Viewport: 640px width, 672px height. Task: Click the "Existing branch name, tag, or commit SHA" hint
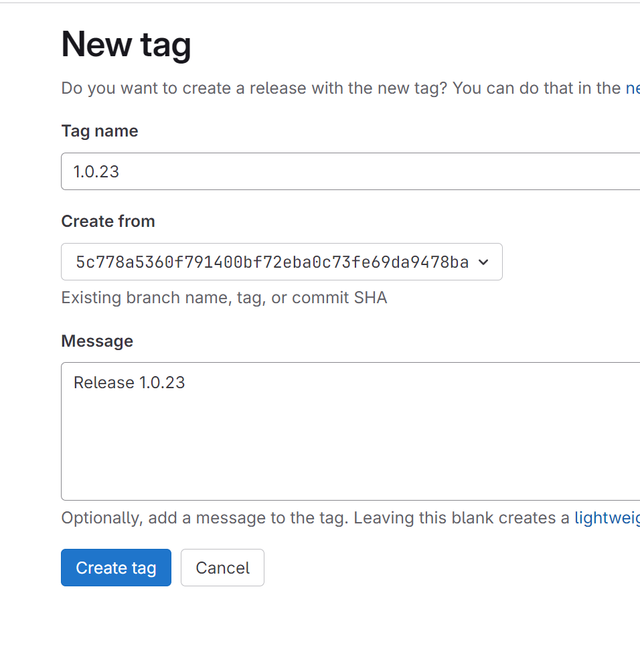click(224, 298)
